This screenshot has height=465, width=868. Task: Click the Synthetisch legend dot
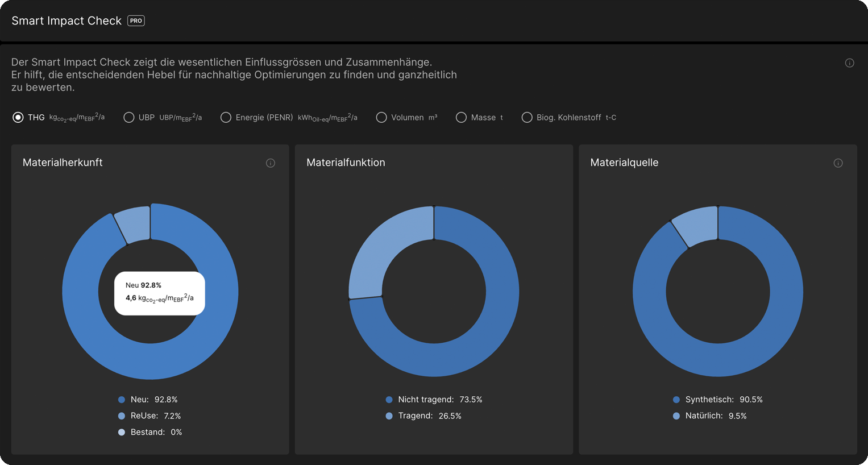(x=676, y=400)
